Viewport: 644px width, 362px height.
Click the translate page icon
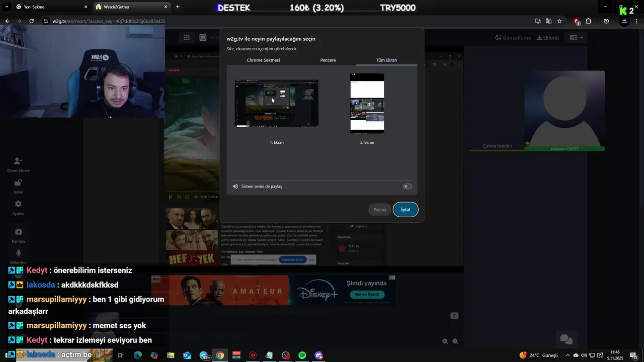tap(548, 21)
